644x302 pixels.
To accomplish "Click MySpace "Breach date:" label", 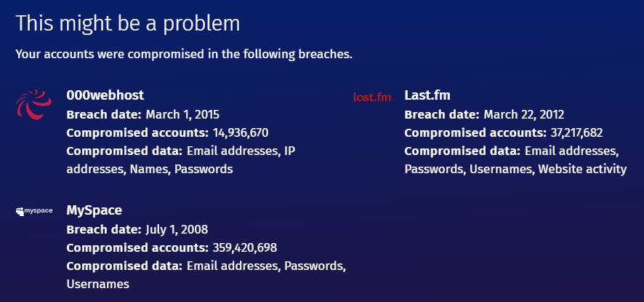I will point(104,229).
